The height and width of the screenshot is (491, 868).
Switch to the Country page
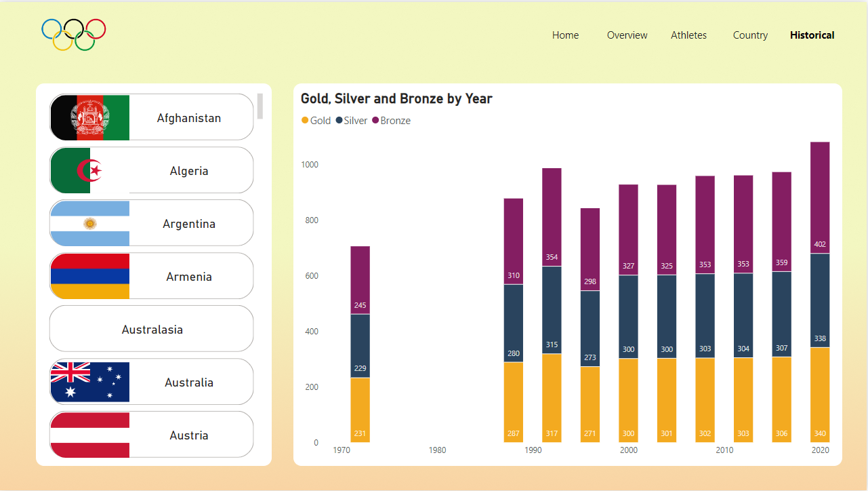[750, 35]
